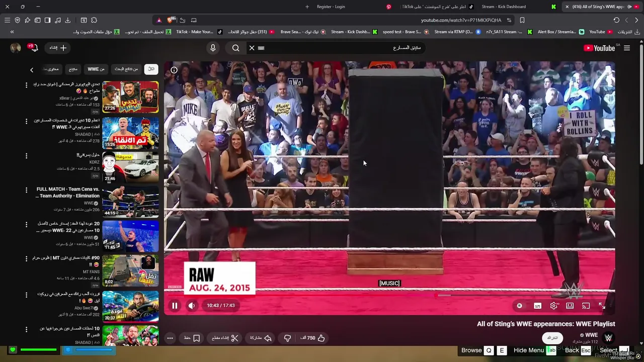The height and width of the screenshot is (362, 644).
Task: Enter fullscreen mode in the player
Action: point(602,306)
